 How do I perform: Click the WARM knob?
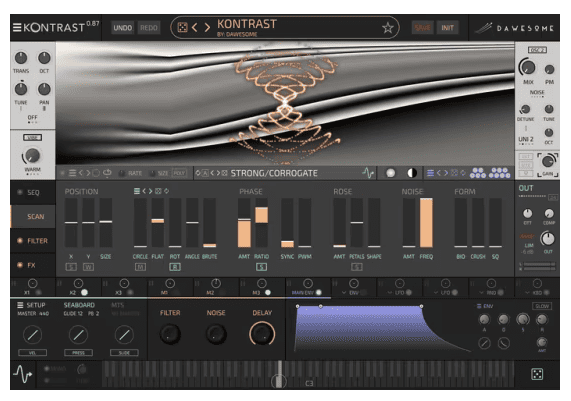click(x=32, y=156)
